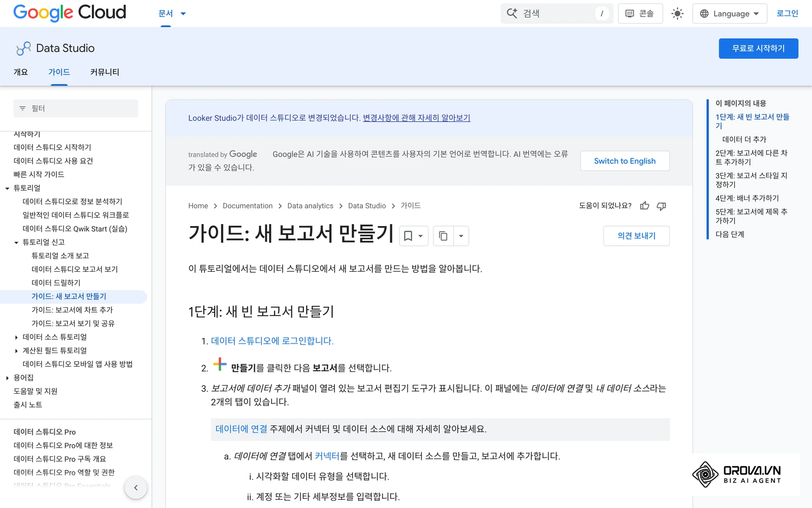
Task: Click the search input field
Action: 557,14
